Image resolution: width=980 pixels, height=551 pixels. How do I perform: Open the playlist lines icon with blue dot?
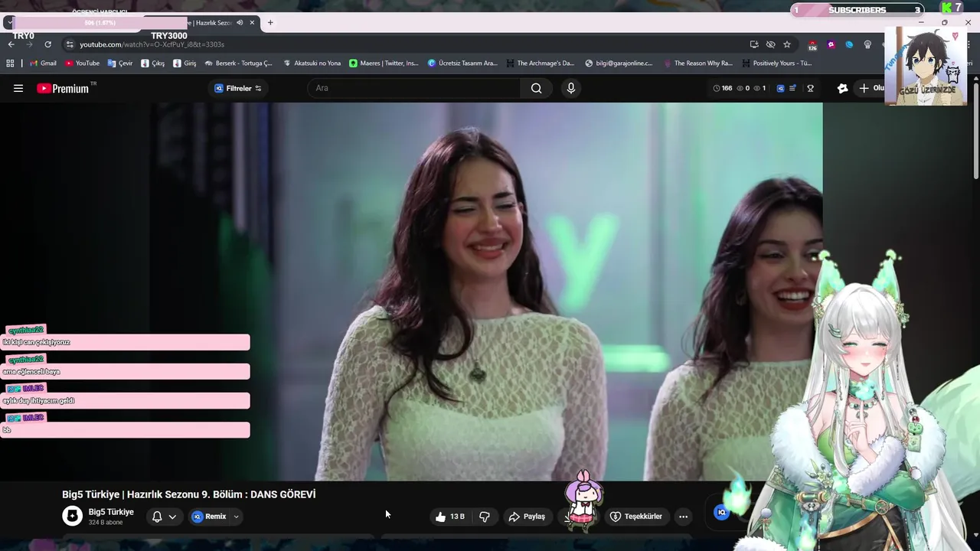tap(793, 88)
